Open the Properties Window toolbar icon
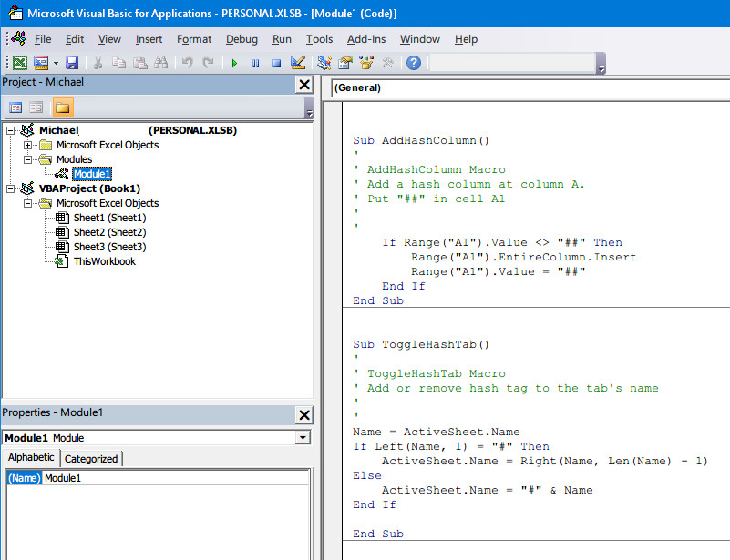This screenshot has width=730, height=560. (x=345, y=63)
